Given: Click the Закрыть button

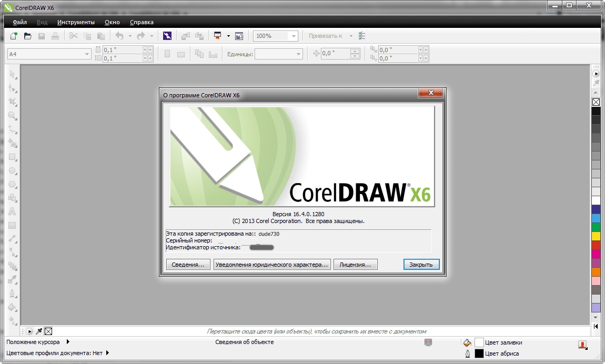Looking at the screenshot, I should [421, 265].
